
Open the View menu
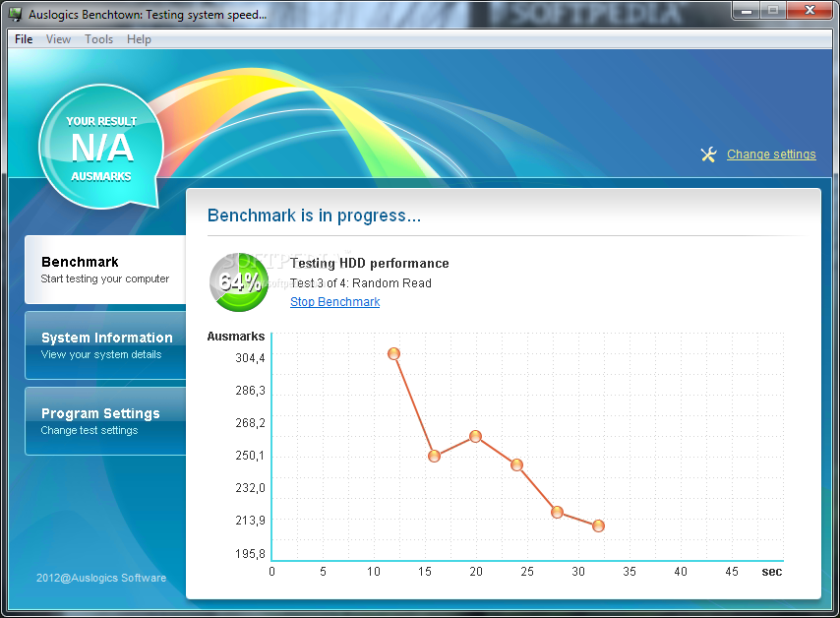[58, 39]
